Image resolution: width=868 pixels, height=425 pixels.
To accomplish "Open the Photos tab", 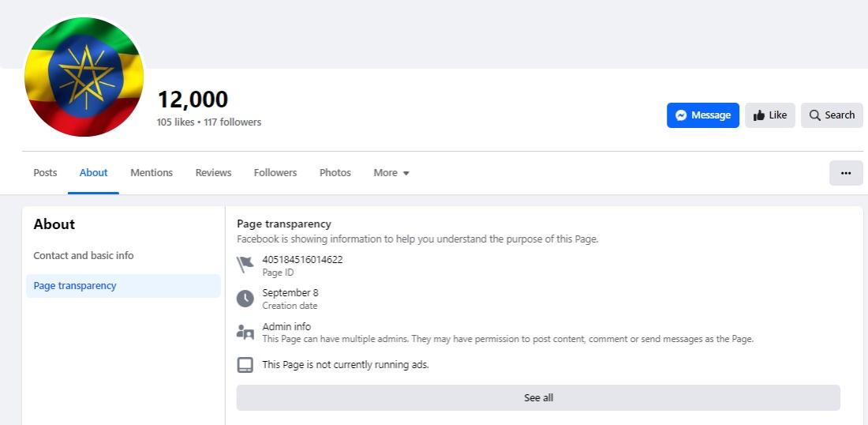I will (x=335, y=173).
